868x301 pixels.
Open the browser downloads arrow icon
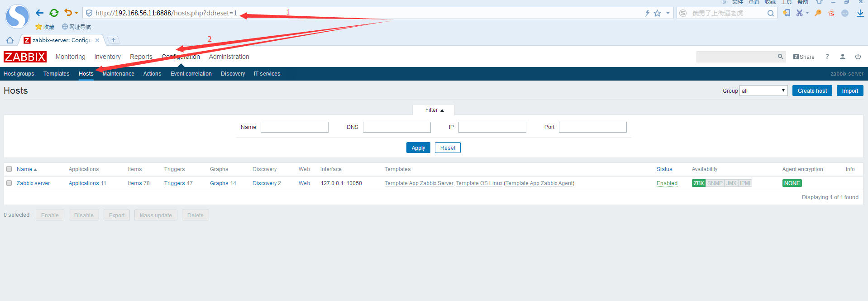(860, 13)
